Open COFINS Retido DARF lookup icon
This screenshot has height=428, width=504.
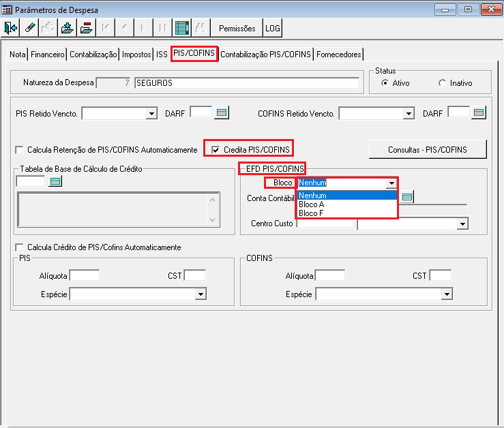tap(479, 112)
